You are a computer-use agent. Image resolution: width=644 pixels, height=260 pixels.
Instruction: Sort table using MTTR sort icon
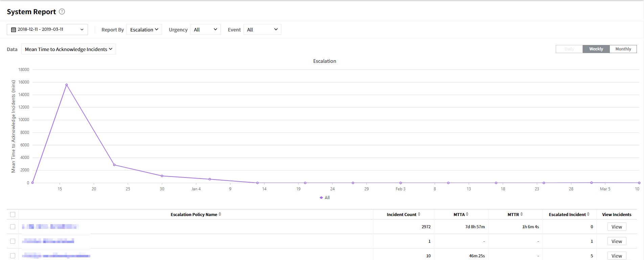click(522, 214)
